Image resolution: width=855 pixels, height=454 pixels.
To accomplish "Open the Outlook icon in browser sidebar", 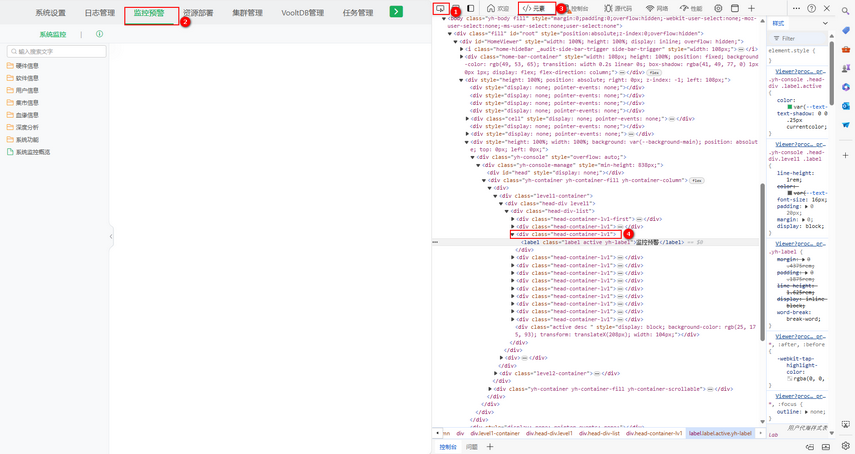I will pos(846,106).
